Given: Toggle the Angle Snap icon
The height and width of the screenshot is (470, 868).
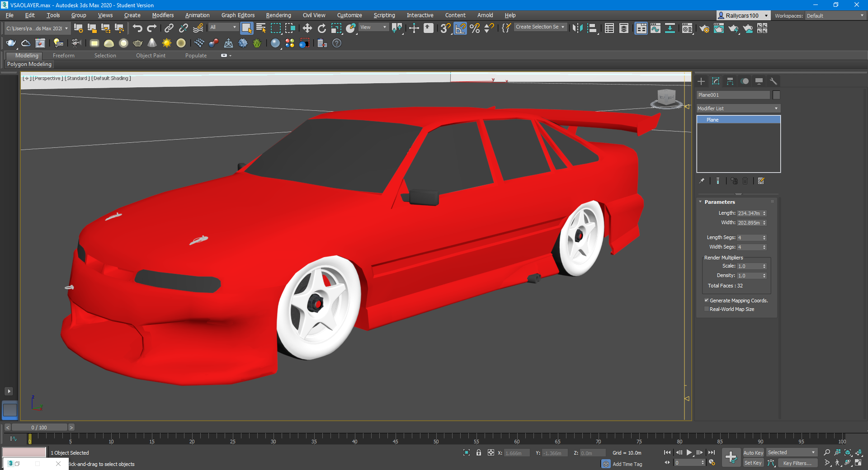Looking at the screenshot, I should (x=460, y=28).
